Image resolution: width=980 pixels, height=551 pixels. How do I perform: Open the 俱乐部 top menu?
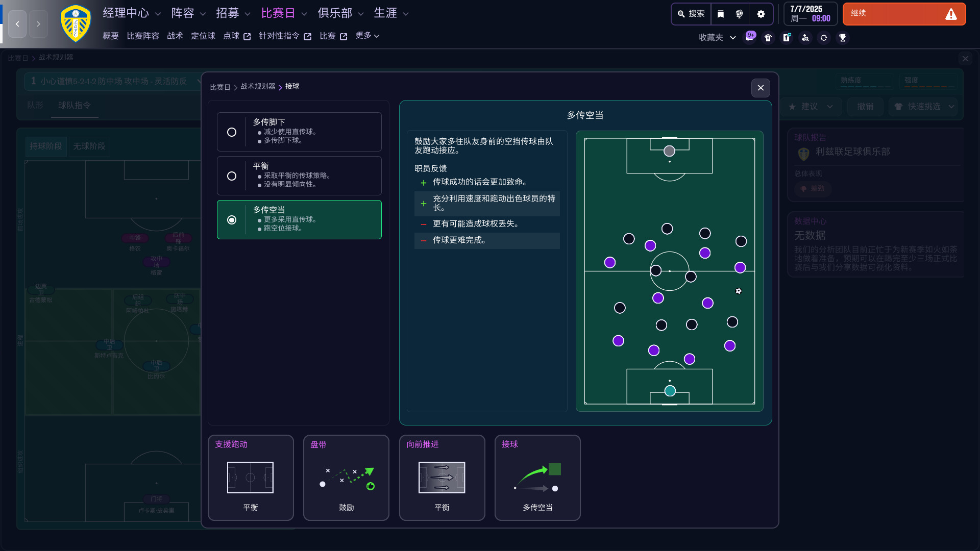(340, 13)
